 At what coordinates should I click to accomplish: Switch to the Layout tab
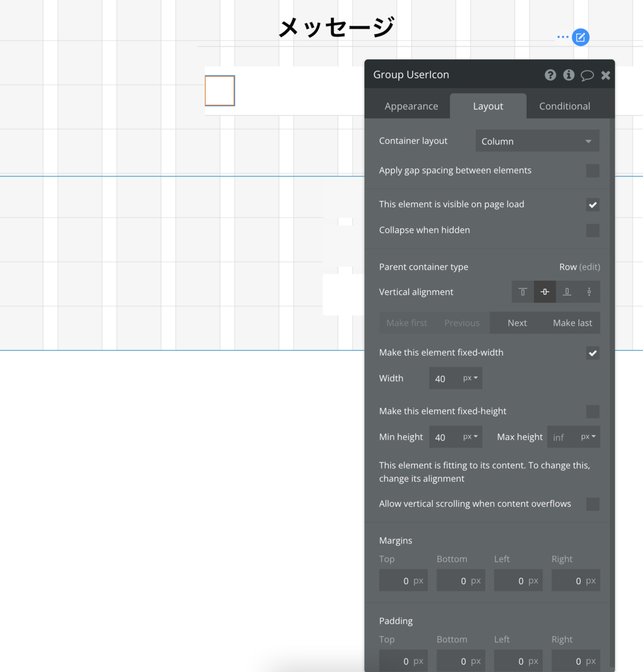point(488,106)
